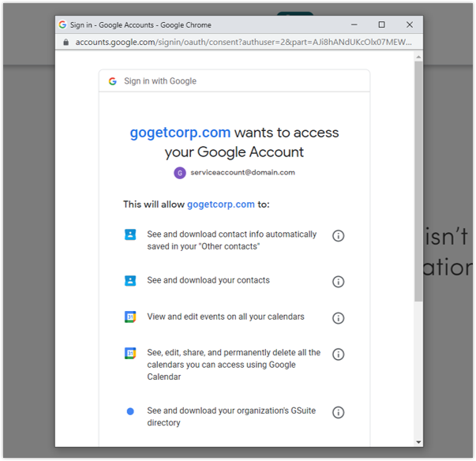The width and height of the screenshot is (476, 461).
Task: Click the scroll down arrow on scrollbar
Action: click(418, 442)
